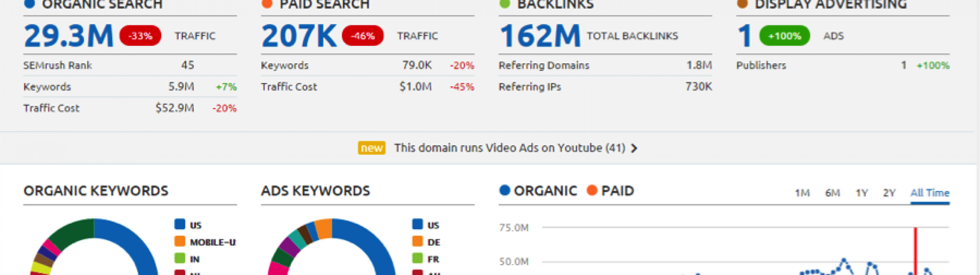This screenshot has width=980, height=275.
Task: Click the Referring Domains label
Action: (x=544, y=65)
